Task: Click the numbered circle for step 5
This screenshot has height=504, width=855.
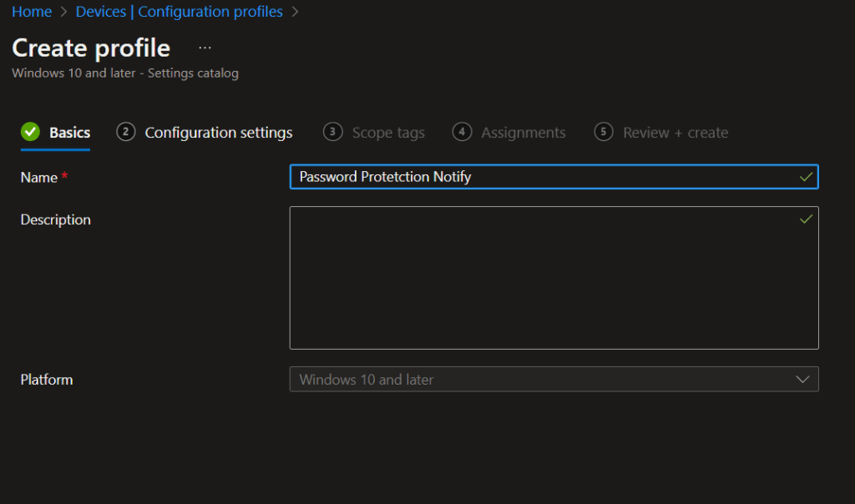Action: coord(603,132)
